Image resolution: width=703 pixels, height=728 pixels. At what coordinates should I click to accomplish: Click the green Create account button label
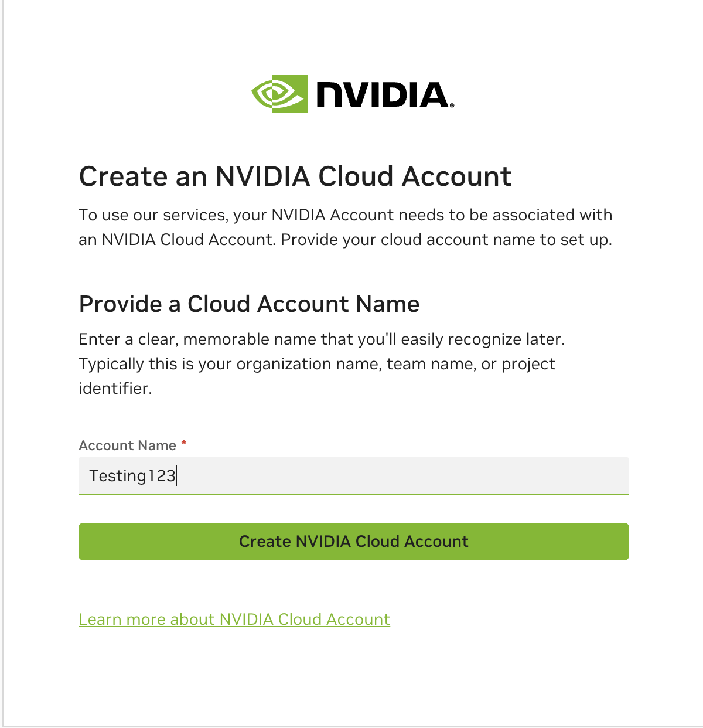pos(353,541)
